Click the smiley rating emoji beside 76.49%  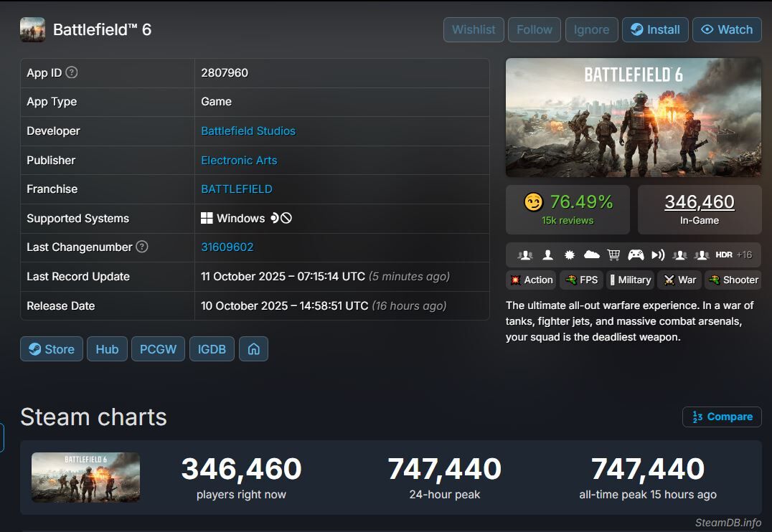pos(533,201)
